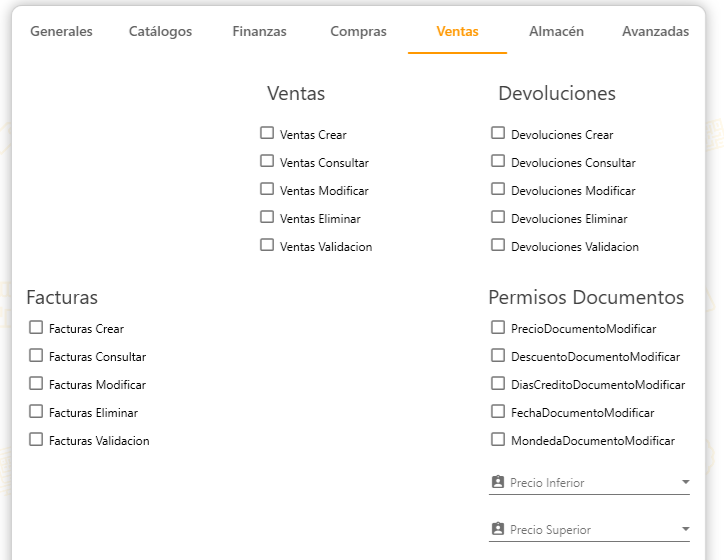
Task: Enable Facturas Validacion checkbox
Action: 36,439
